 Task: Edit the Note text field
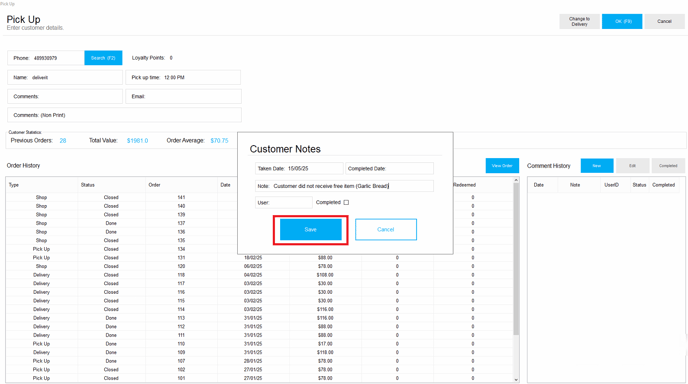[x=344, y=186]
